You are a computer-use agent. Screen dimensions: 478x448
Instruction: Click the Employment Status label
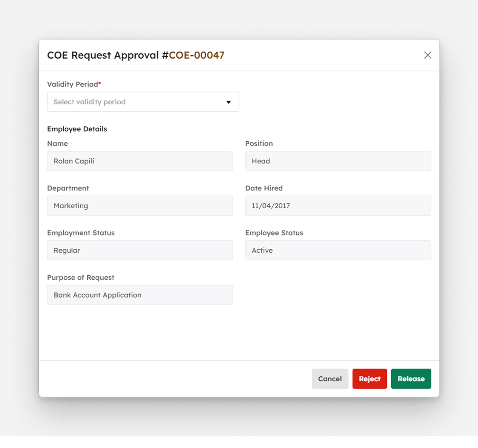pos(81,233)
